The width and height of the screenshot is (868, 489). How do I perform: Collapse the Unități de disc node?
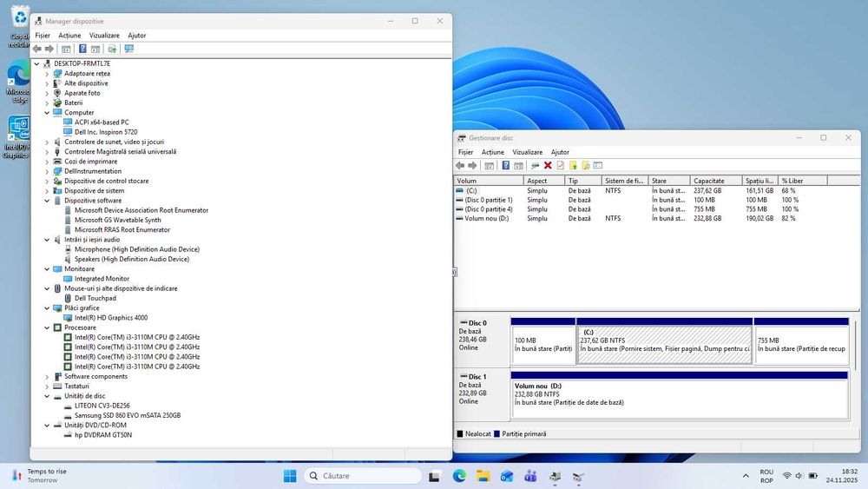(47, 396)
